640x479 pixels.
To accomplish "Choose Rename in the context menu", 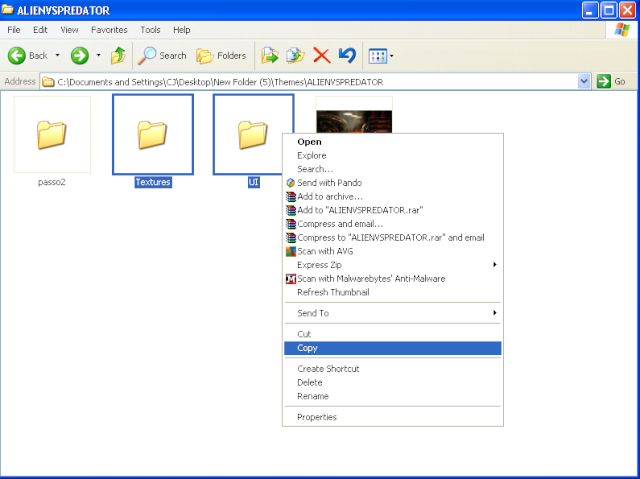I will (x=393, y=396).
